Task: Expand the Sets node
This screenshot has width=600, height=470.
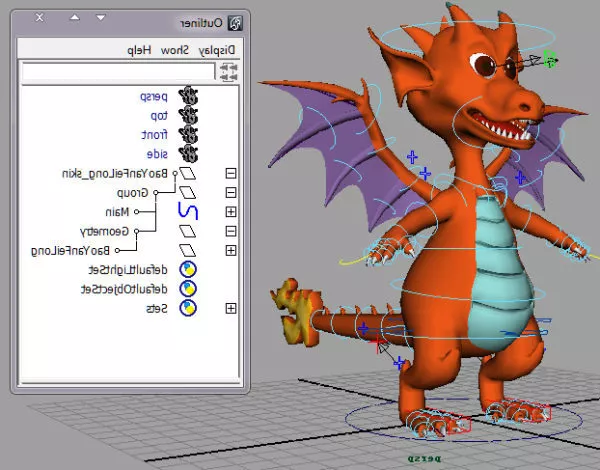Action: click(x=231, y=308)
